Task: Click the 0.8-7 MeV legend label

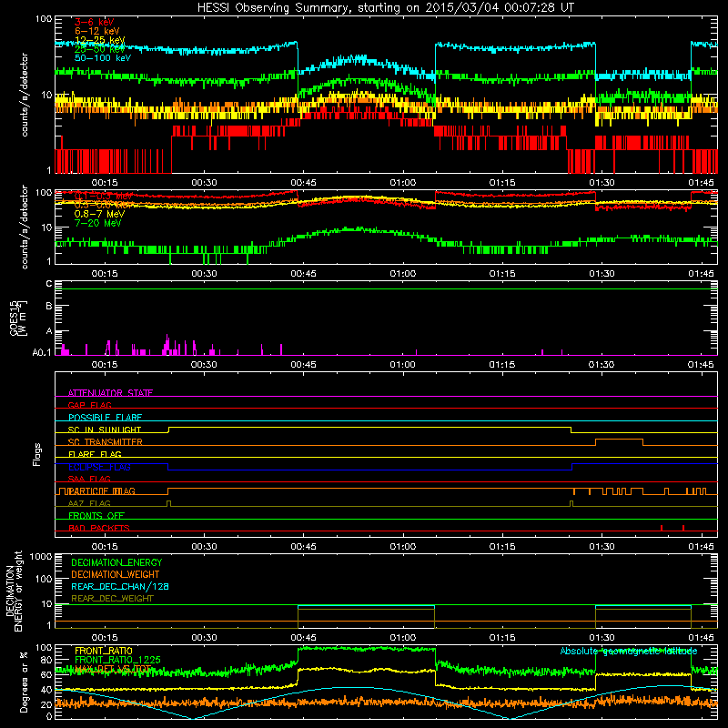Action: (100, 214)
